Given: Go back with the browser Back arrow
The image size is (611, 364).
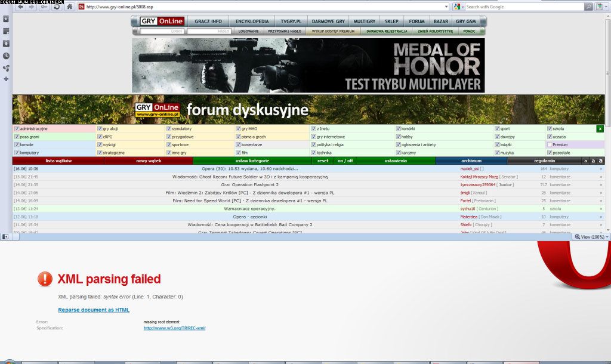Looking at the screenshot, I should (x=20, y=7).
